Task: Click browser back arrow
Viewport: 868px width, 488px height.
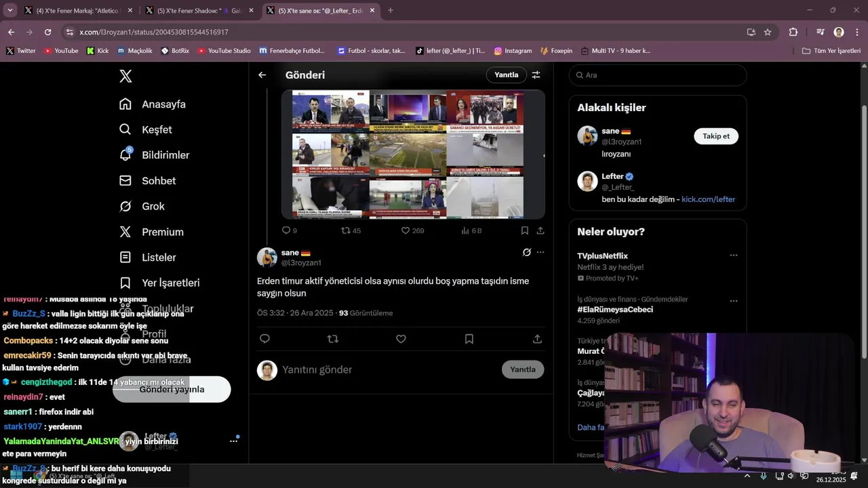Action: pos(11,32)
